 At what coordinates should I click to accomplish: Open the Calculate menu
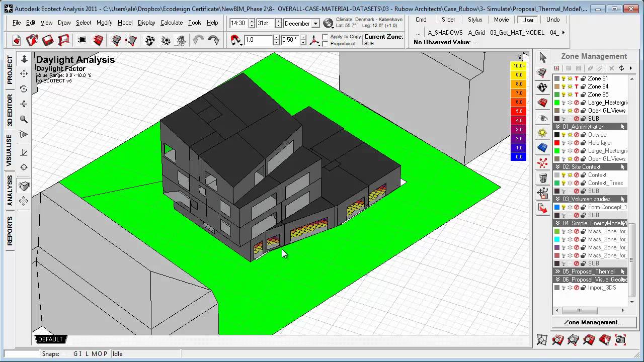point(172,23)
